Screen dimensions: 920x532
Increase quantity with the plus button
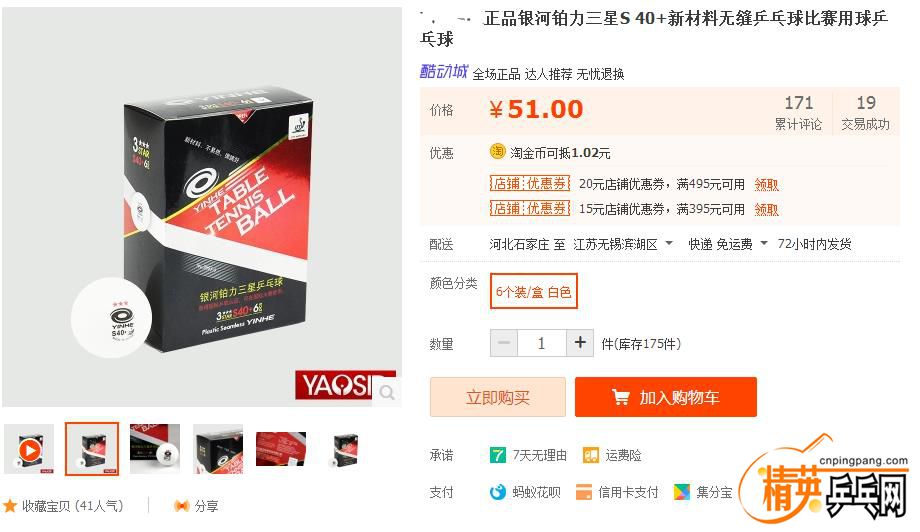click(580, 343)
